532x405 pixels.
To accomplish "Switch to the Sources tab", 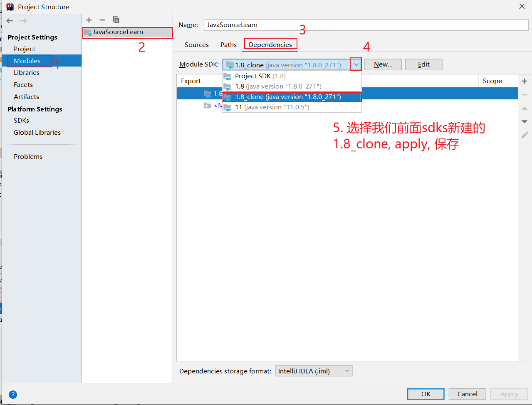I will (x=196, y=45).
